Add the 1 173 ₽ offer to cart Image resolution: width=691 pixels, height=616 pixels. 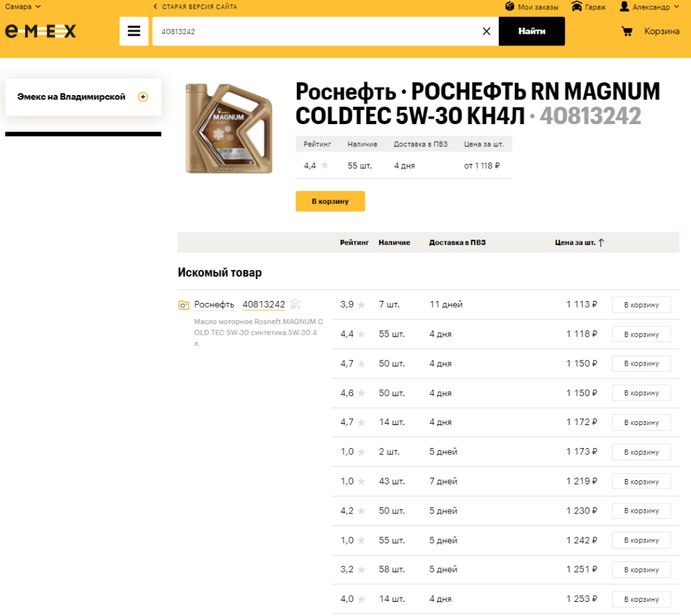click(x=641, y=452)
